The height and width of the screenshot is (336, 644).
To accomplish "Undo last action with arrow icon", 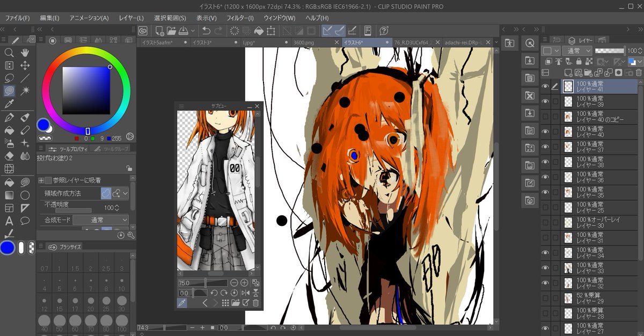I will [207, 30].
